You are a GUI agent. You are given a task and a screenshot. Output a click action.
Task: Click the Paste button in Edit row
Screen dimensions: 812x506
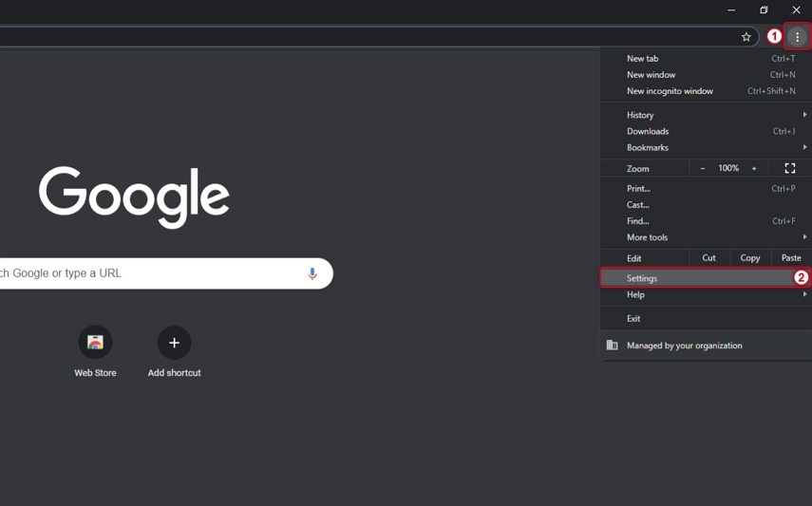(791, 258)
